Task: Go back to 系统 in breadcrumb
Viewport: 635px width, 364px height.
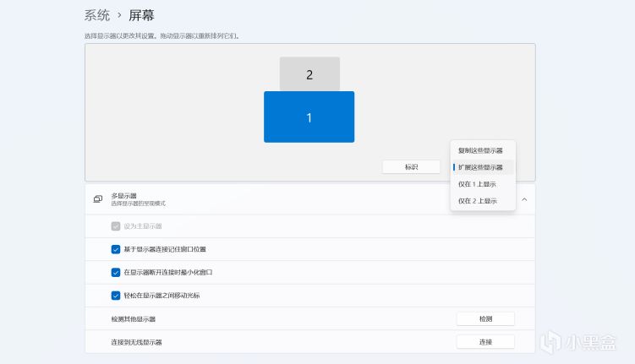Action: [x=97, y=15]
